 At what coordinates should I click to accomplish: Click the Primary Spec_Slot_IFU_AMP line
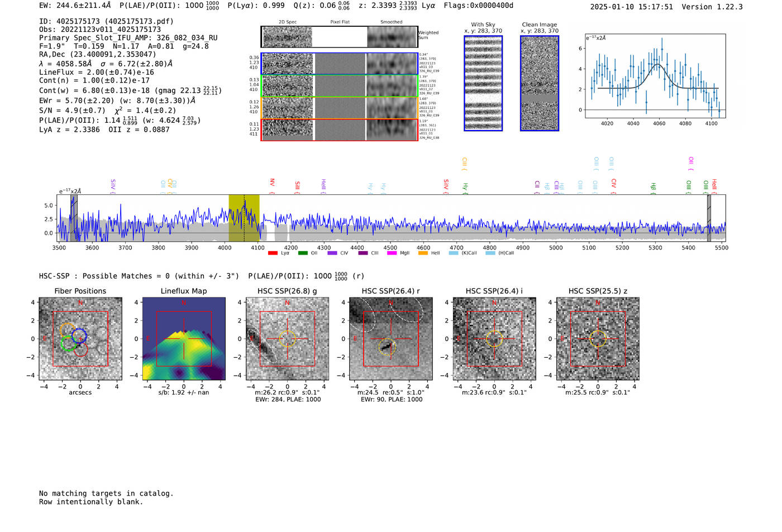[x=128, y=38]
